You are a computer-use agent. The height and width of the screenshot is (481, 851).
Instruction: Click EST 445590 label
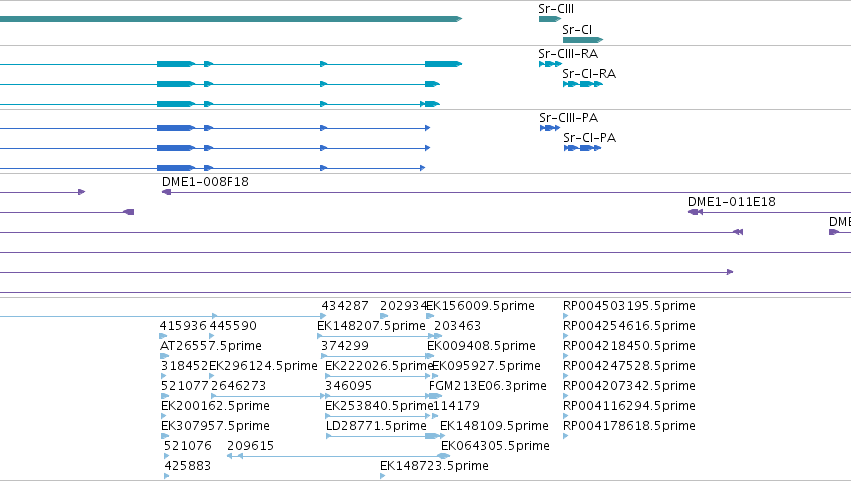point(233,326)
